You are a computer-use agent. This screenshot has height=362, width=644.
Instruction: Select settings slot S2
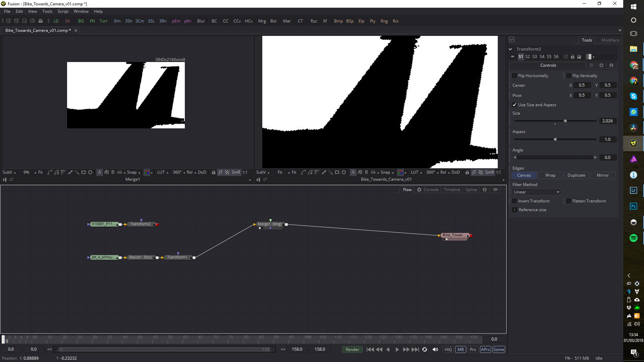click(528, 57)
